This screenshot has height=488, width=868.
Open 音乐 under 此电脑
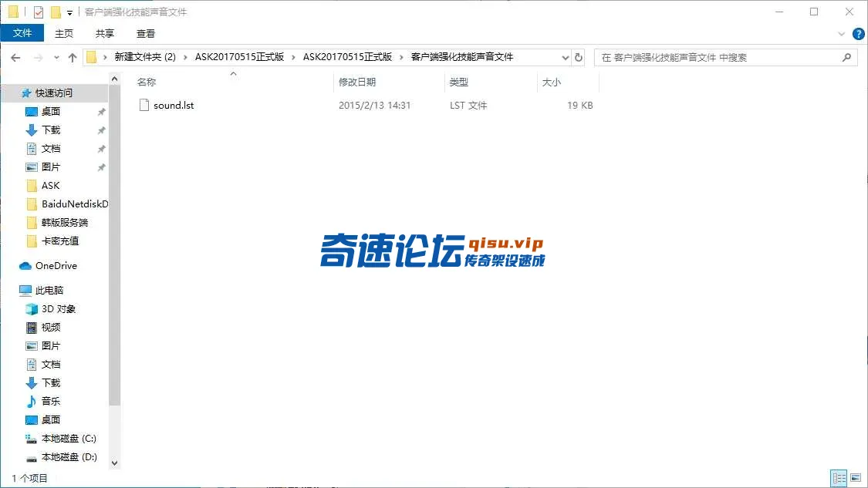click(51, 402)
